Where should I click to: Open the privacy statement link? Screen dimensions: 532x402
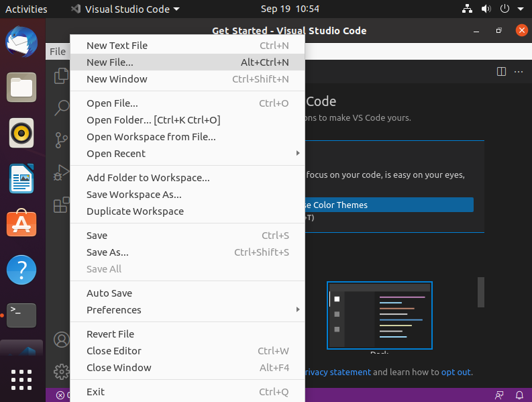(x=338, y=372)
